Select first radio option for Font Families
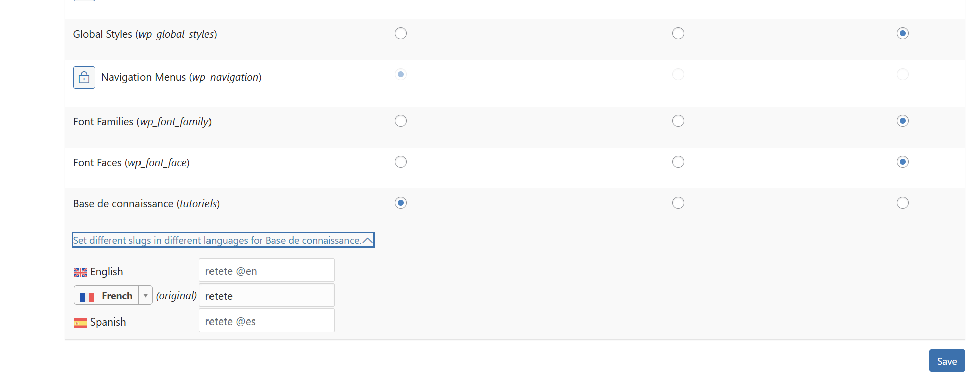Screen dimensions: 980x384 [401, 121]
